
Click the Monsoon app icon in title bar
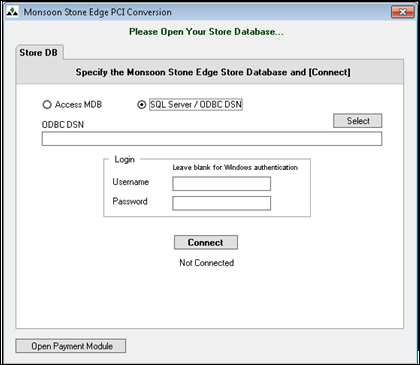pos(12,12)
